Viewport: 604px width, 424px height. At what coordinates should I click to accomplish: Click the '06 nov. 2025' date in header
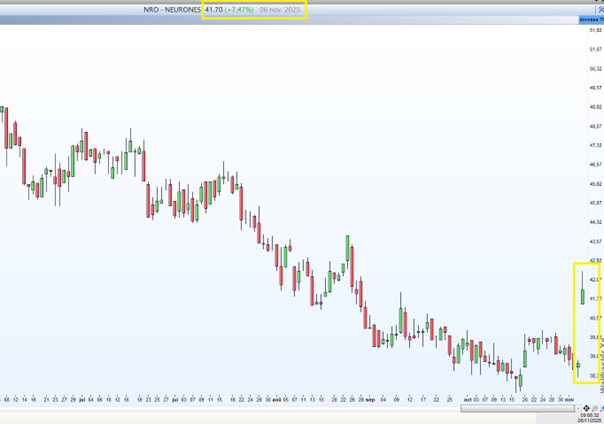click(280, 10)
